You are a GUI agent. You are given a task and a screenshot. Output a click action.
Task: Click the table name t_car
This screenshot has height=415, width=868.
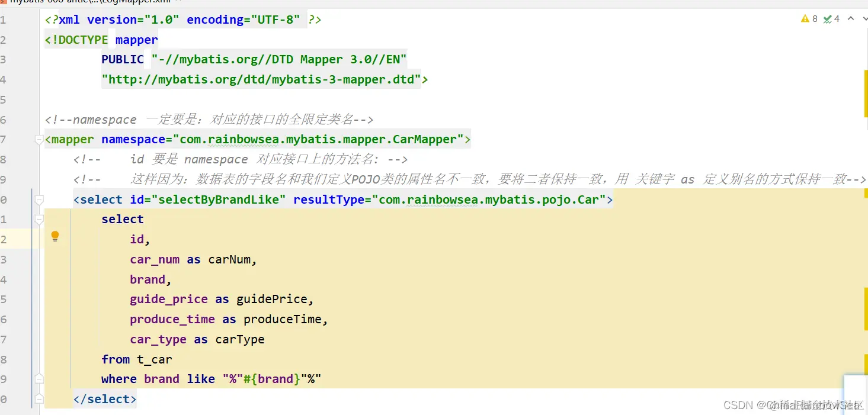155,359
